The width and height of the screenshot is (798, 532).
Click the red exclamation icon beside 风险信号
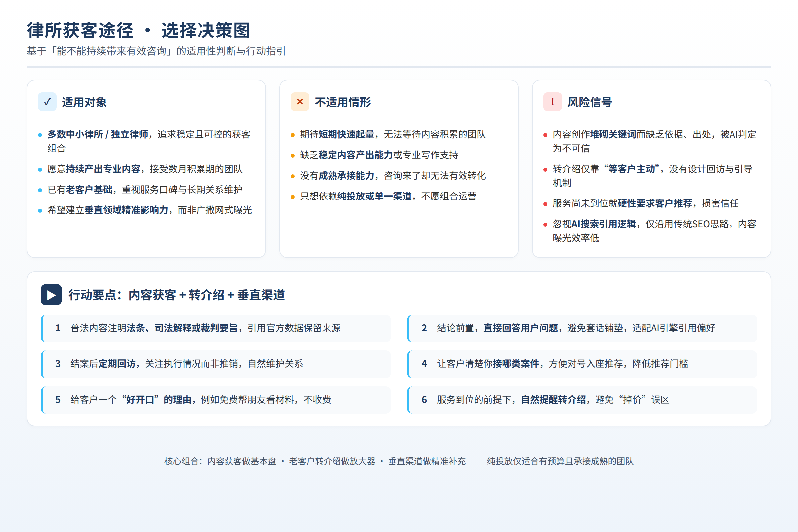point(552,102)
